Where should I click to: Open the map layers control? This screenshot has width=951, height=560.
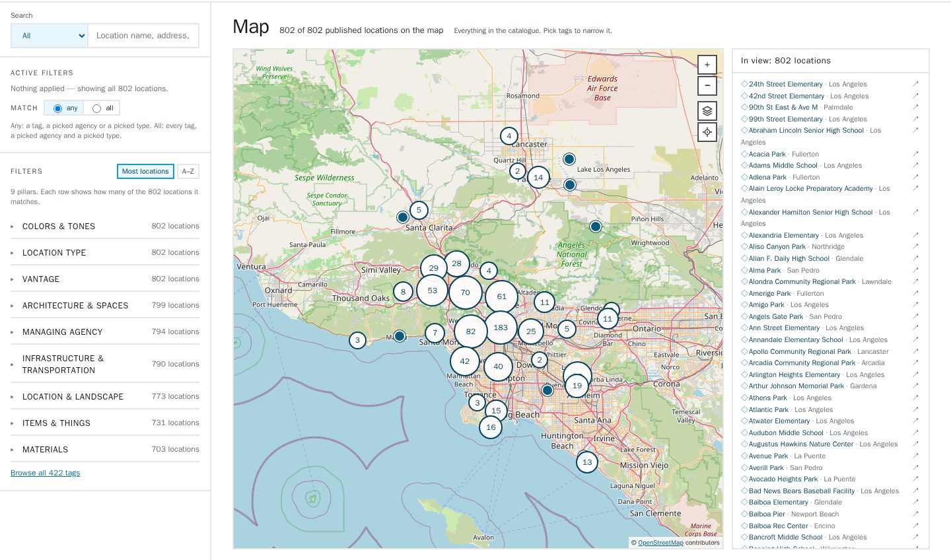(x=707, y=110)
